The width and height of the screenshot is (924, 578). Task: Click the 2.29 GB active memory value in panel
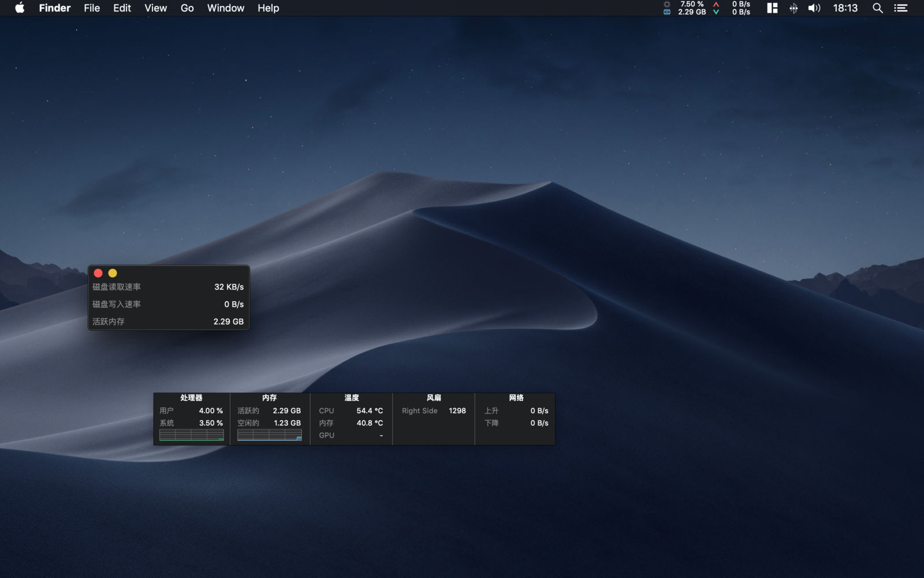(x=286, y=410)
